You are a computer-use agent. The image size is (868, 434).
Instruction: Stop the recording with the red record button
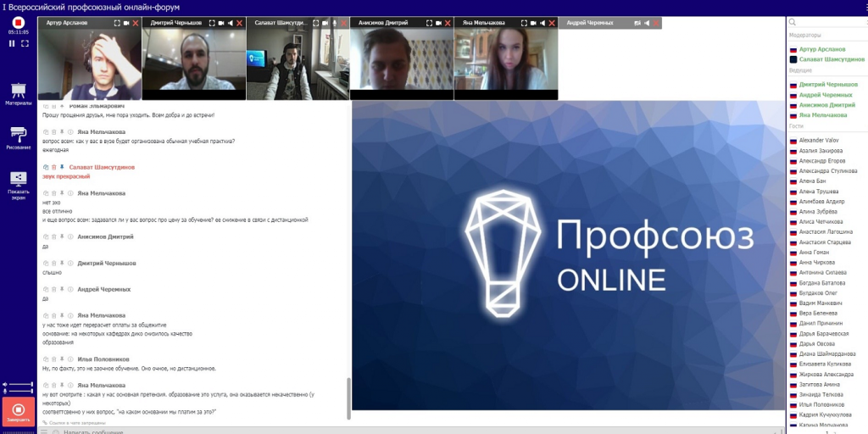coord(19,23)
